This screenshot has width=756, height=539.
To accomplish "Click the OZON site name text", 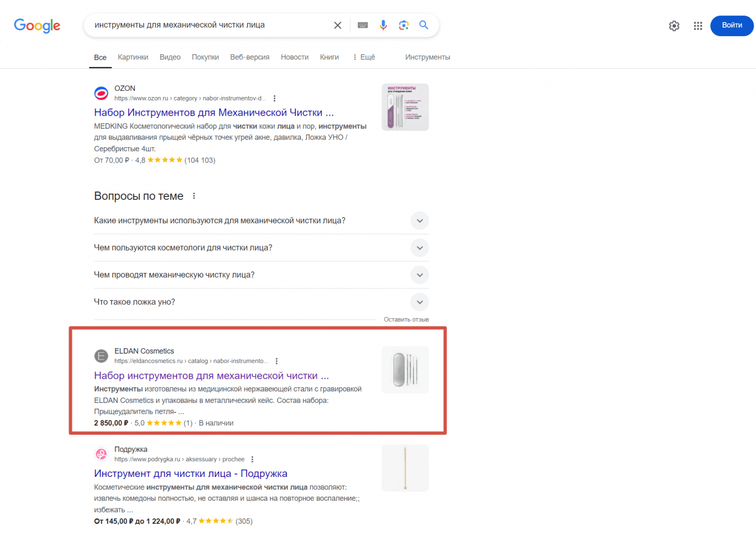I will coord(125,89).
